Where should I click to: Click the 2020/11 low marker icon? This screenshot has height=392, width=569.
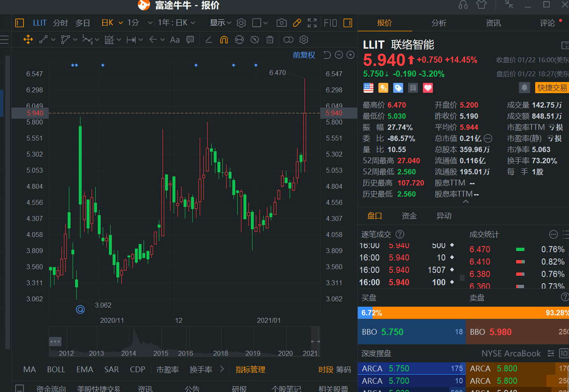pos(80,309)
